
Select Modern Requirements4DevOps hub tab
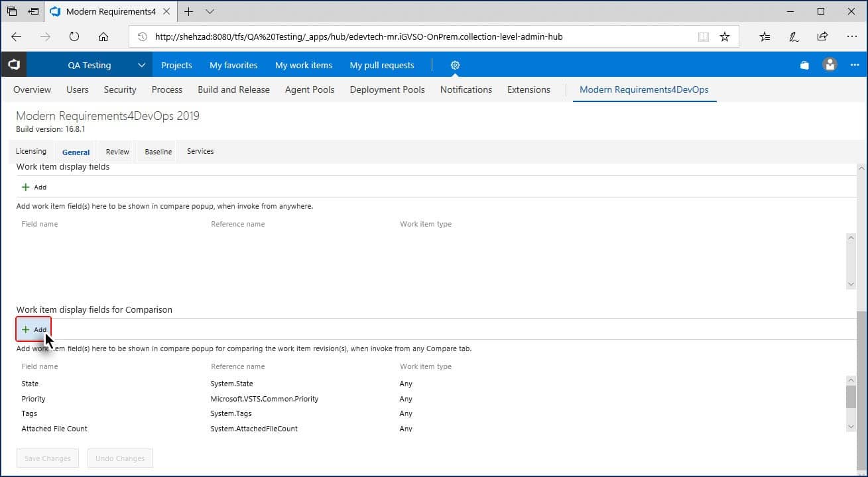pos(644,89)
